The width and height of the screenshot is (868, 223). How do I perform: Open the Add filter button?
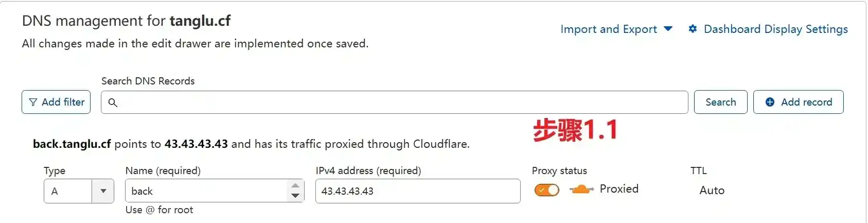56,102
